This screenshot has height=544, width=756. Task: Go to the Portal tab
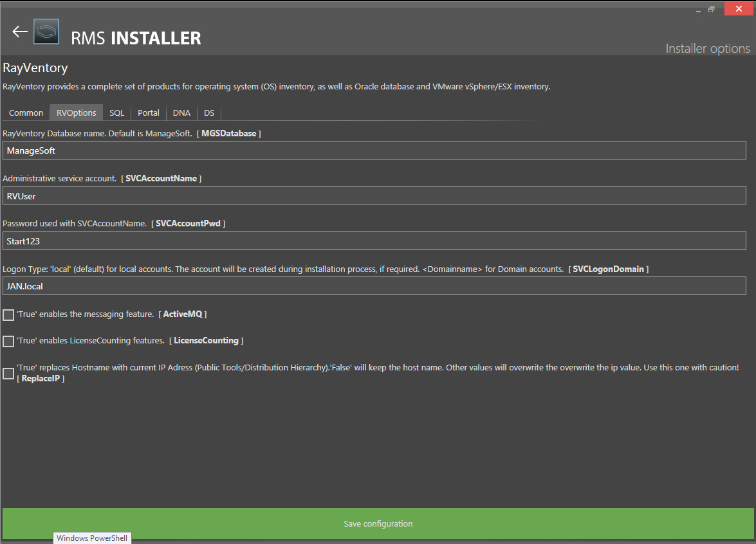(x=149, y=113)
